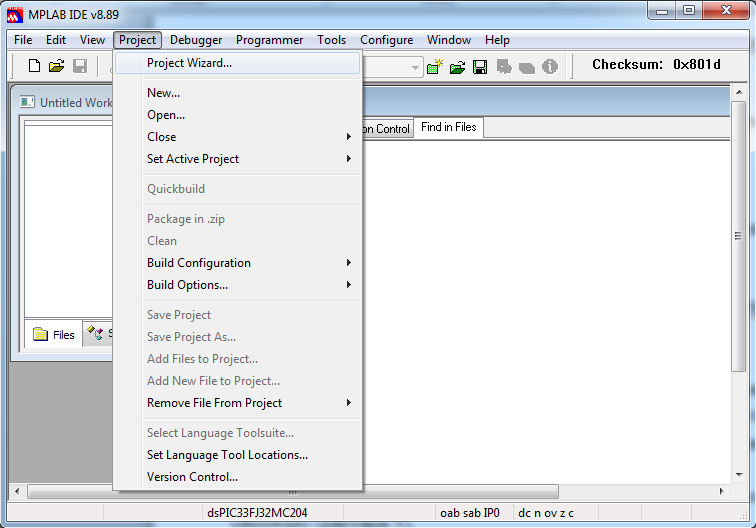This screenshot has height=528, width=756.
Task: Click the MPLAB IDE logo in title bar
Action: 15,14
